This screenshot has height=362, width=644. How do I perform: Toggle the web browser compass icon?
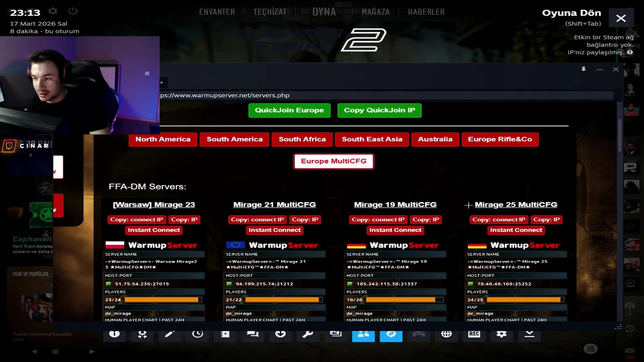[391, 334]
